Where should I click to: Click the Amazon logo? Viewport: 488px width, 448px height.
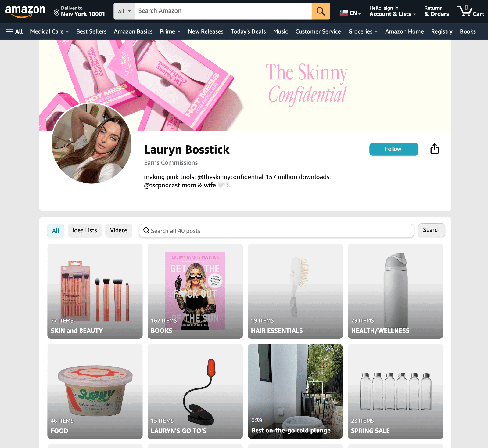click(x=25, y=11)
